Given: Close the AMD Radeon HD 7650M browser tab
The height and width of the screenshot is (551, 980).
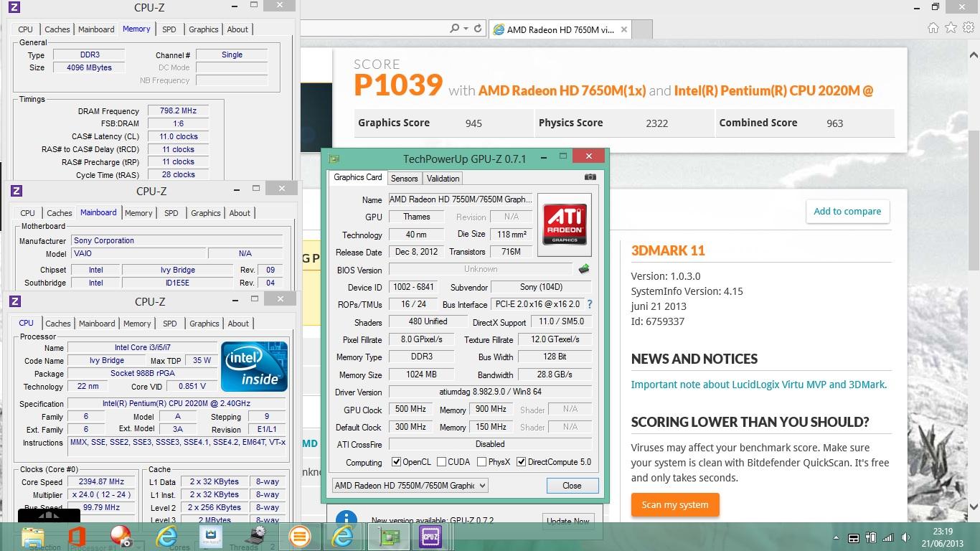Looking at the screenshot, I should click(x=623, y=29).
